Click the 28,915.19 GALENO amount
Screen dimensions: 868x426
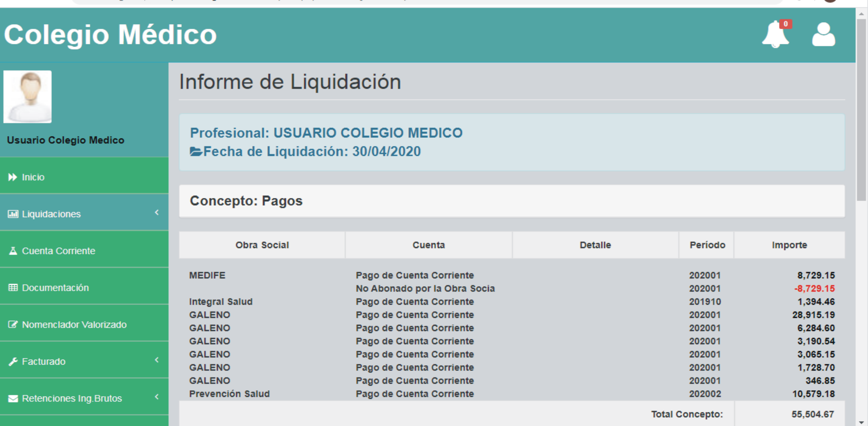coord(813,315)
